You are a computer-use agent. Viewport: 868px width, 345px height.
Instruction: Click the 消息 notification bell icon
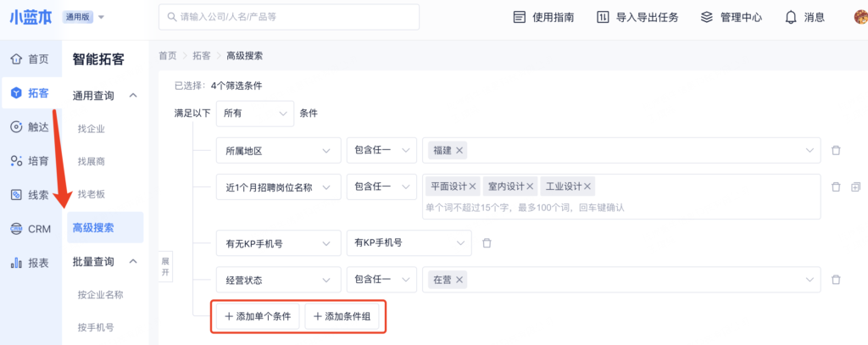791,17
